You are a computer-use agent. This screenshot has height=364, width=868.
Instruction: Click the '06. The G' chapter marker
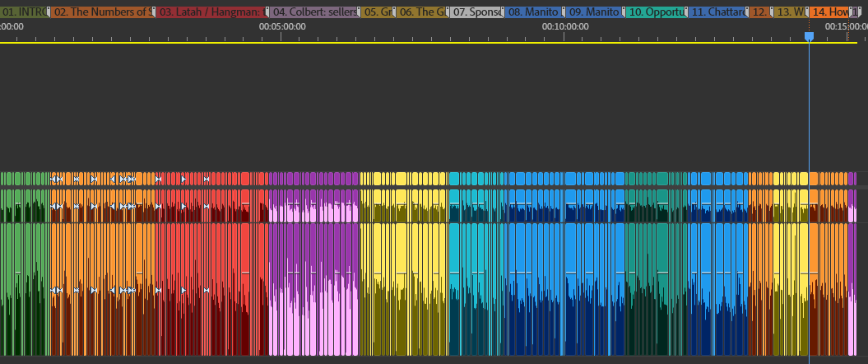[x=422, y=12]
